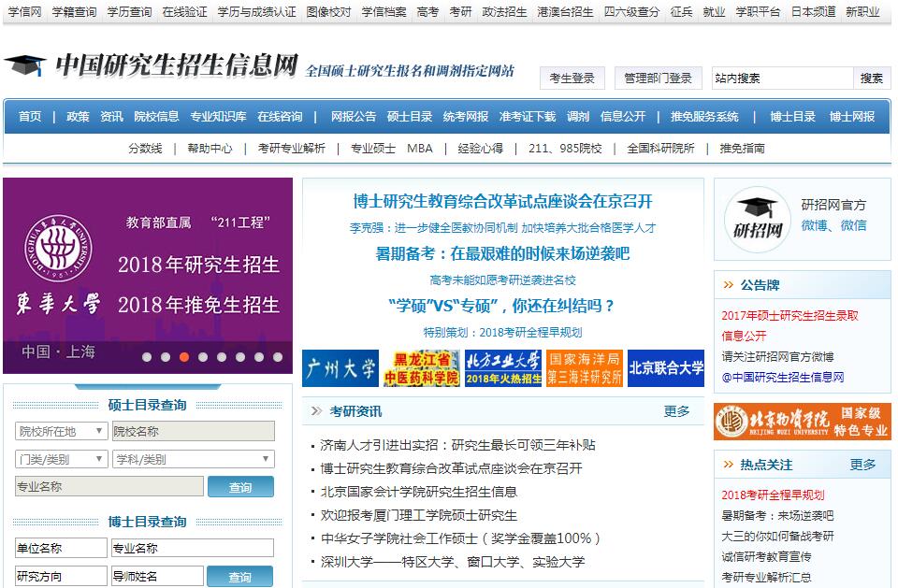The height and width of the screenshot is (588, 898).
Task: Click the 专业名称 field in 硕士目录查询
Action: 109,487
